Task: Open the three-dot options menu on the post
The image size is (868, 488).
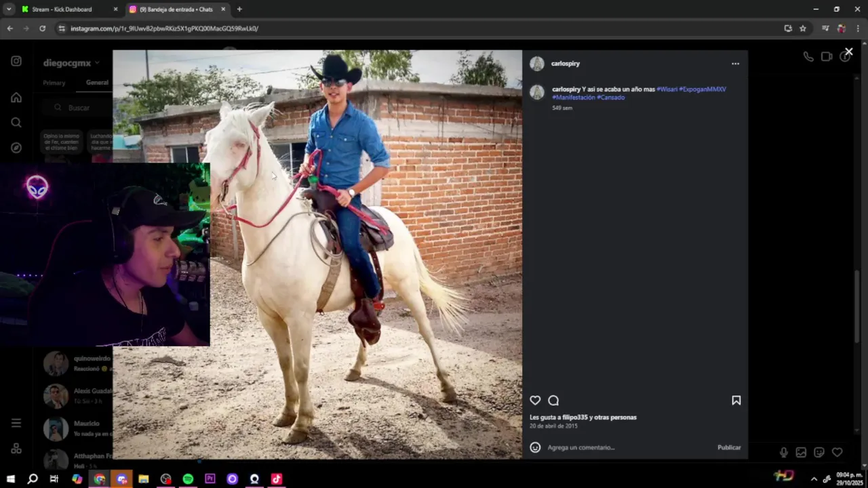Action: tap(735, 64)
